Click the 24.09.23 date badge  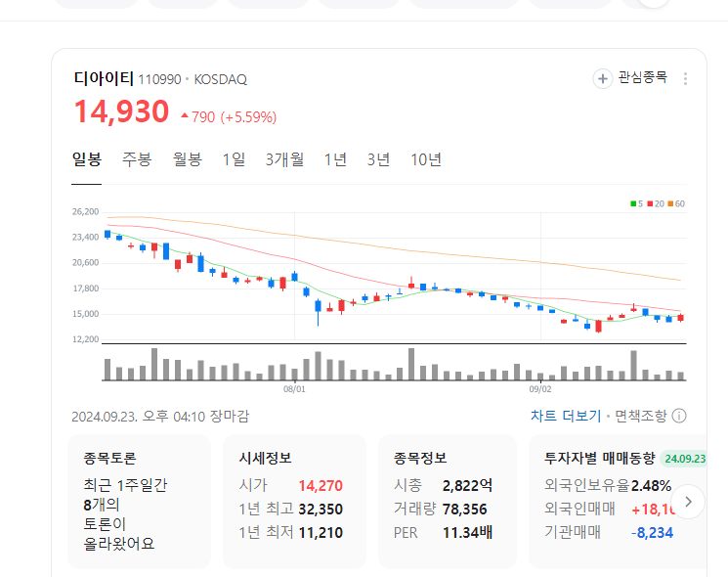click(684, 459)
